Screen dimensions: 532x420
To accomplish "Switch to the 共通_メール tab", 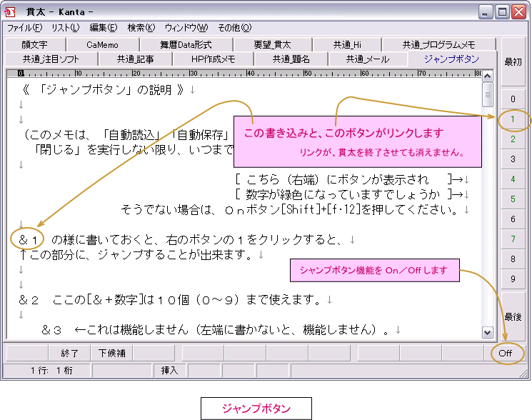I will [368, 59].
